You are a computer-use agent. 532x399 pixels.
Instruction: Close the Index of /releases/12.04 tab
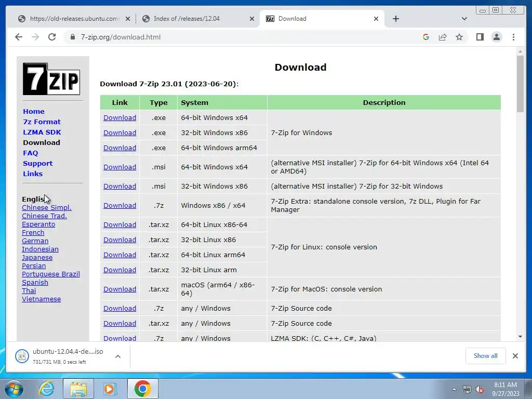[252, 19]
